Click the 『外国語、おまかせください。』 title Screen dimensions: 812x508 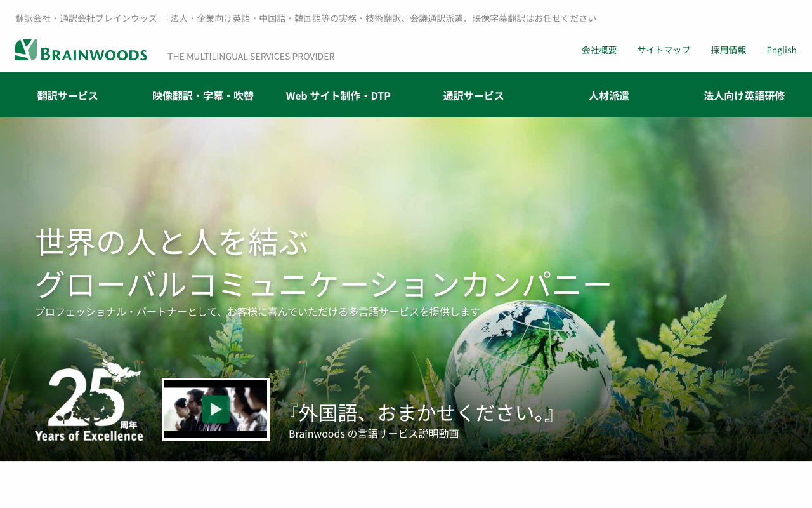[422, 413]
